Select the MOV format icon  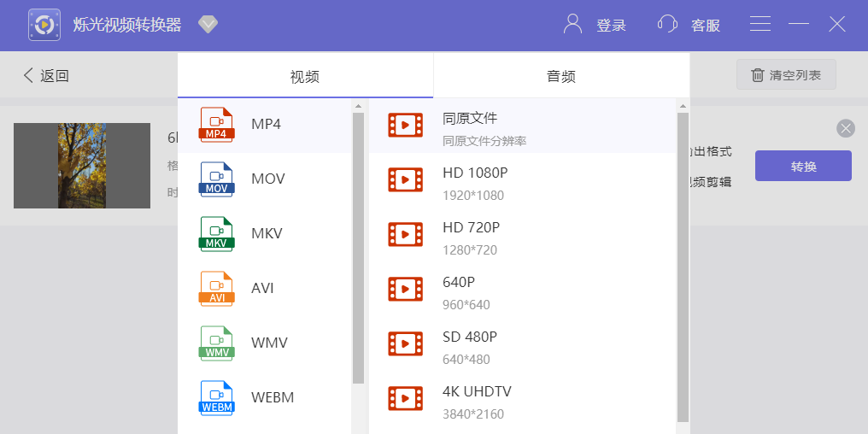216,179
